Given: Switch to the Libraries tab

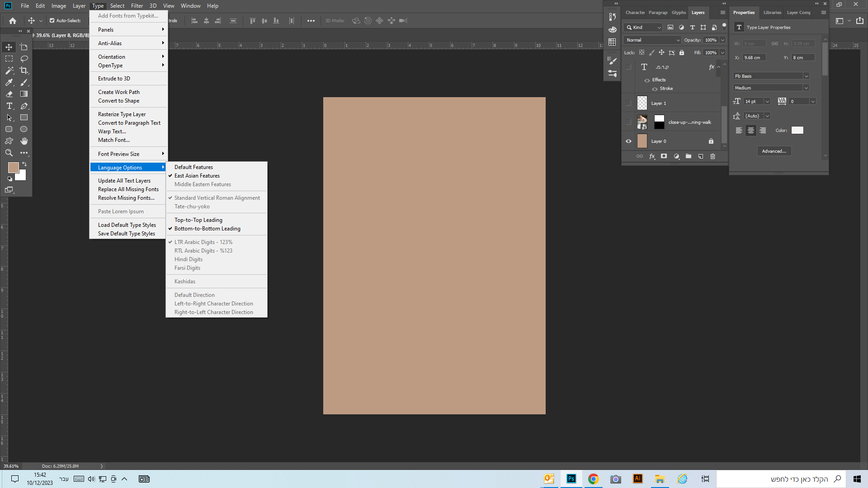Looking at the screenshot, I should [x=772, y=13].
